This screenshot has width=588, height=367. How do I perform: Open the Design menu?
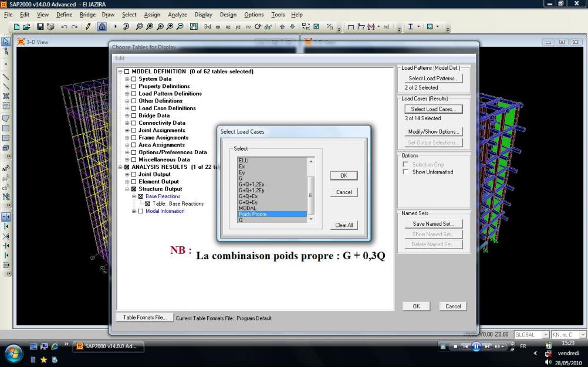coord(228,15)
